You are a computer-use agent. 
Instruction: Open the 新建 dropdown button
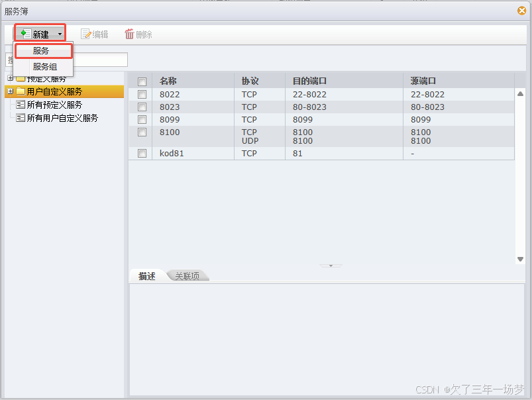(40, 34)
